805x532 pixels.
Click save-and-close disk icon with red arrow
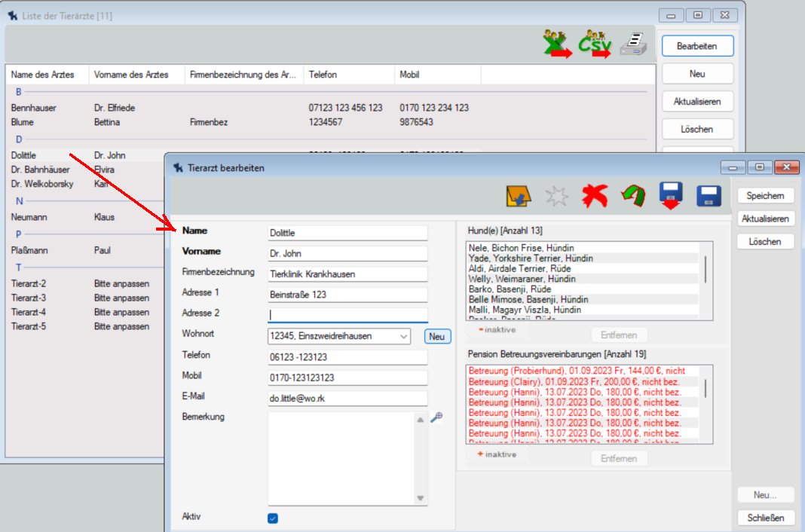(x=671, y=196)
